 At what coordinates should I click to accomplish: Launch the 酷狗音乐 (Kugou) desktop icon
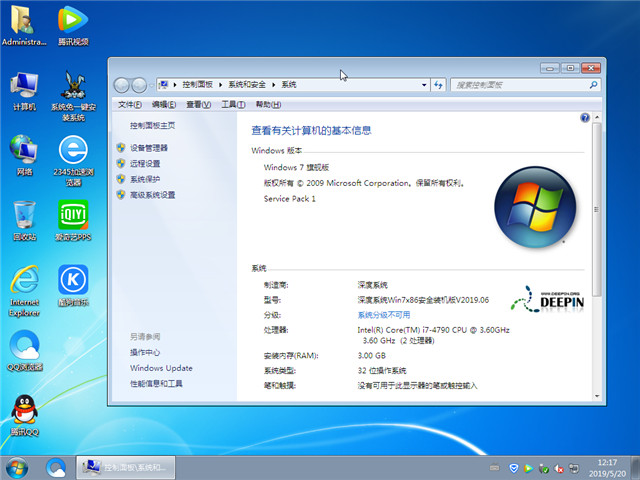(73, 286)
